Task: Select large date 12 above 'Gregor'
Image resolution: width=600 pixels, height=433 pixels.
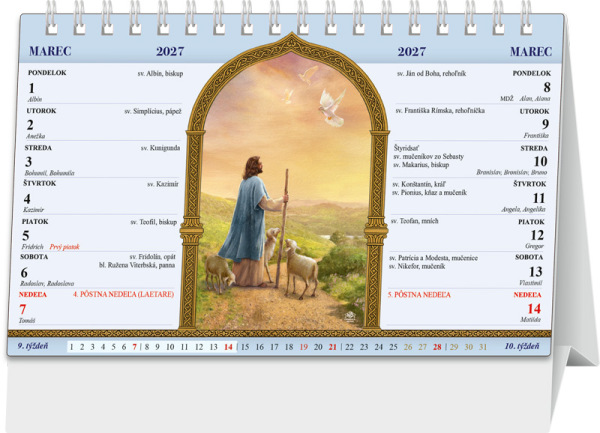Action: pyautogui.click(x=537, y=235)
